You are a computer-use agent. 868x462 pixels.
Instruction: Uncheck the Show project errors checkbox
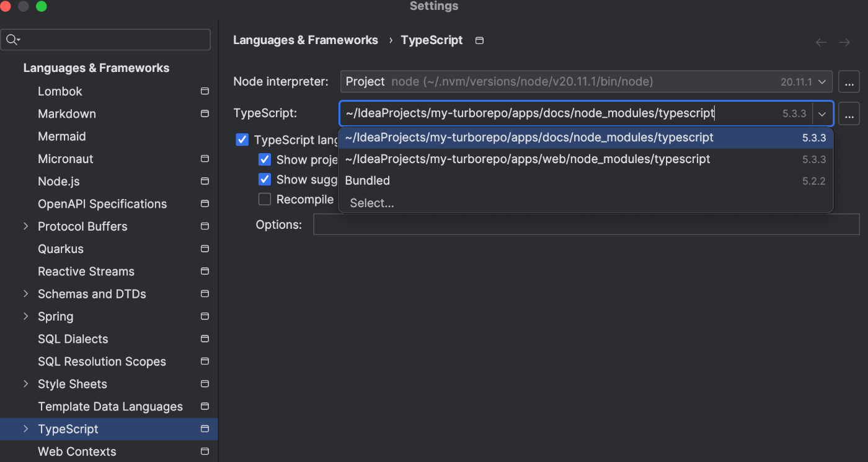[x=265, y=159]
